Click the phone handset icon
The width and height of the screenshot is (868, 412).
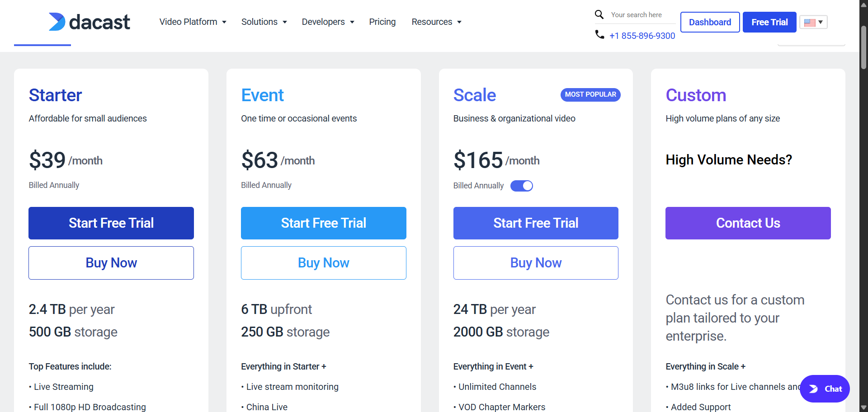point(599,34)
